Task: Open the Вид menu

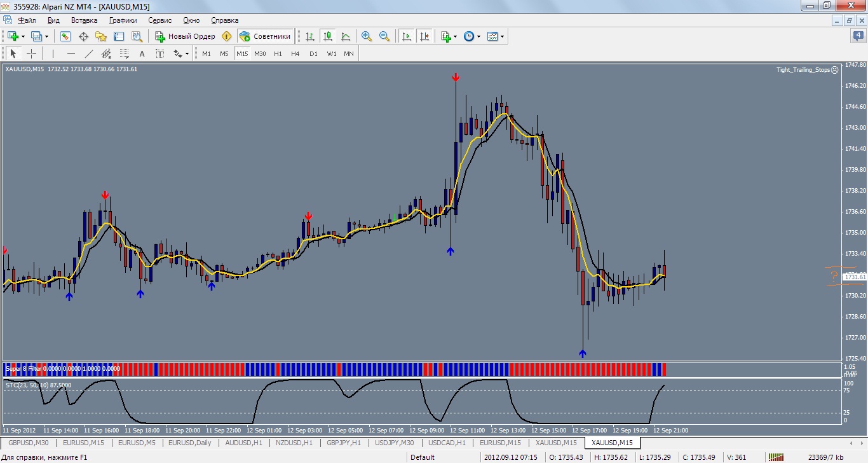Action: click(53, 20)
